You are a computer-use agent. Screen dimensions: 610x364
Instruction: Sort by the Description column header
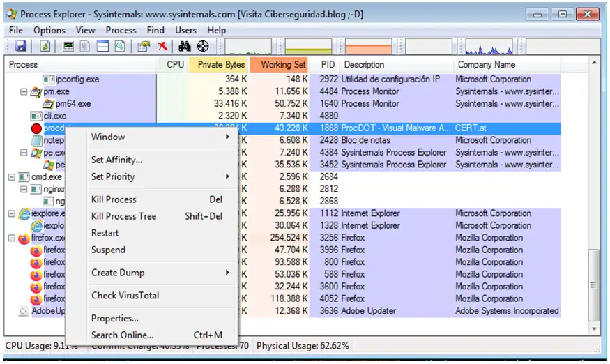pos(397,65)
